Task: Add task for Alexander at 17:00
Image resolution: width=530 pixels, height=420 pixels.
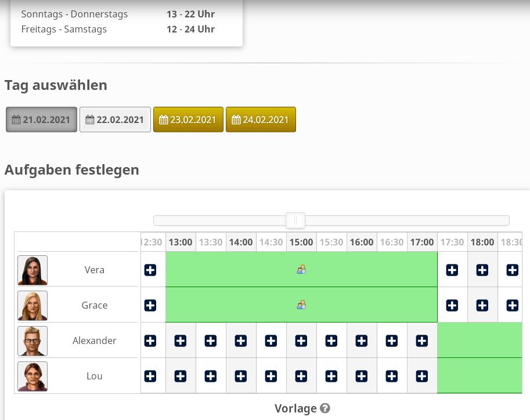Action: coord(422,341)
